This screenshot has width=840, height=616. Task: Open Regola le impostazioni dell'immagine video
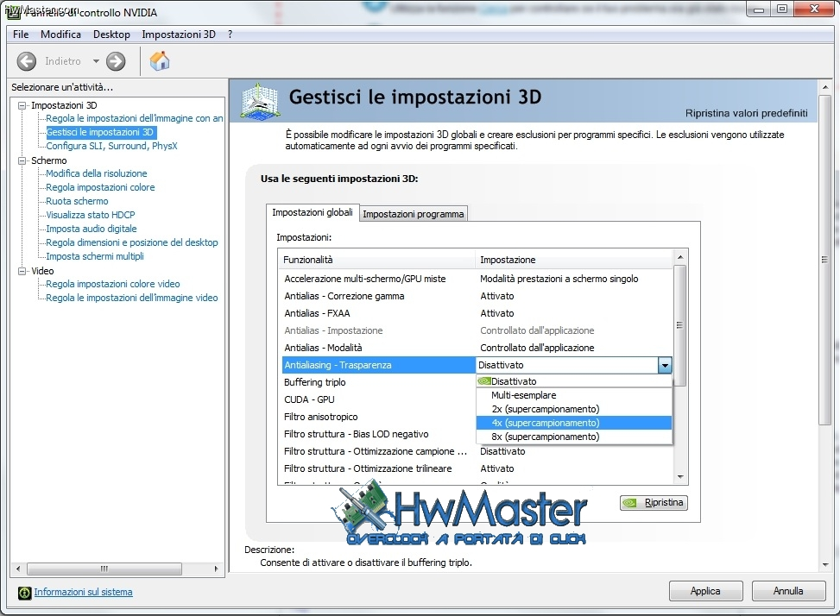coord(132,298)
